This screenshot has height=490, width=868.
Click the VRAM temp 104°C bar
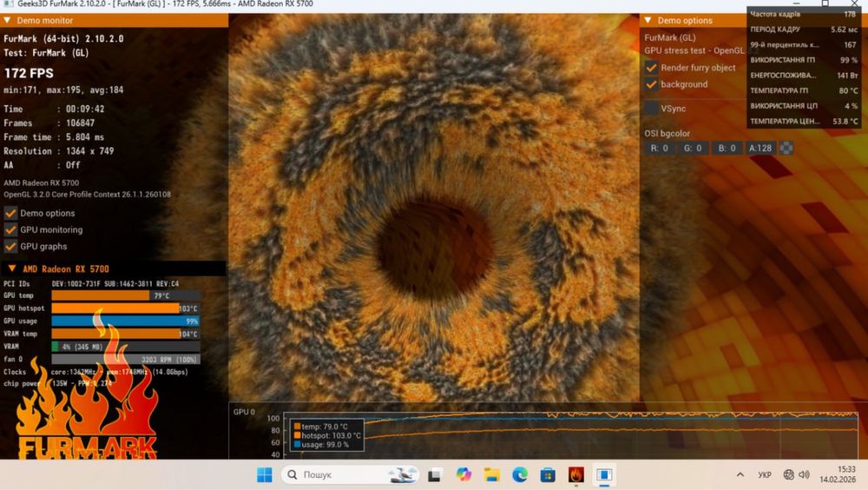pos(126,334)
